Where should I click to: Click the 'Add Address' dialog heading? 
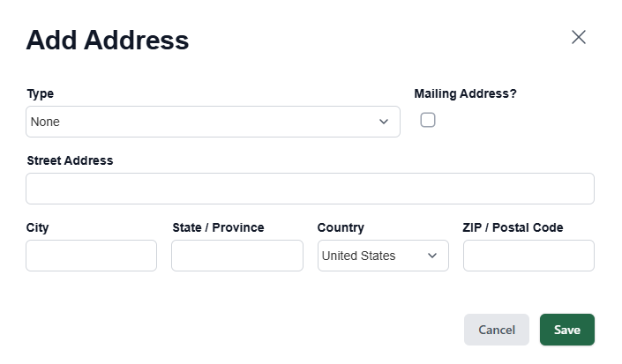point(108,40)
